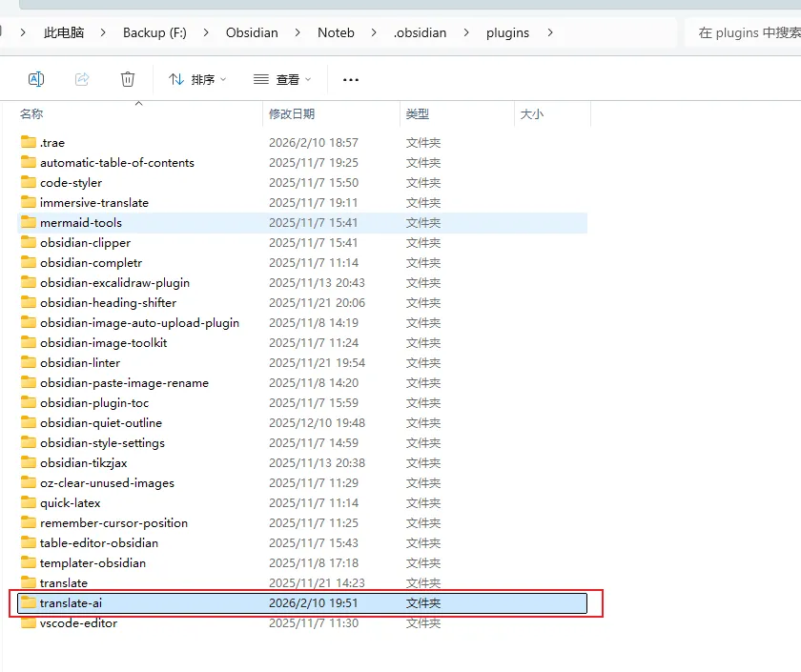Click the plugins breadcrumb segment

pyautogui.click(x=507, y=33)
